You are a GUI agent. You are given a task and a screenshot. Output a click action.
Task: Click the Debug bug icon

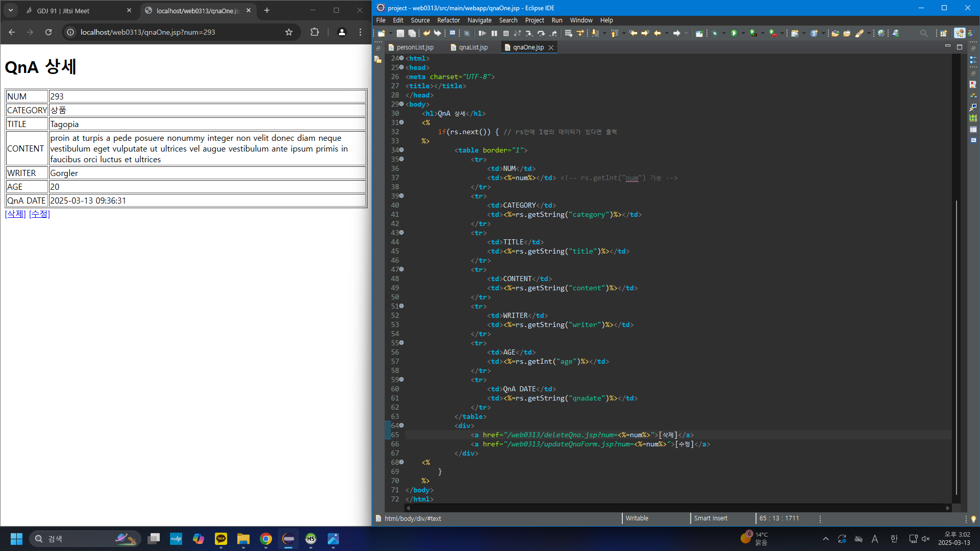pos(715,33)
